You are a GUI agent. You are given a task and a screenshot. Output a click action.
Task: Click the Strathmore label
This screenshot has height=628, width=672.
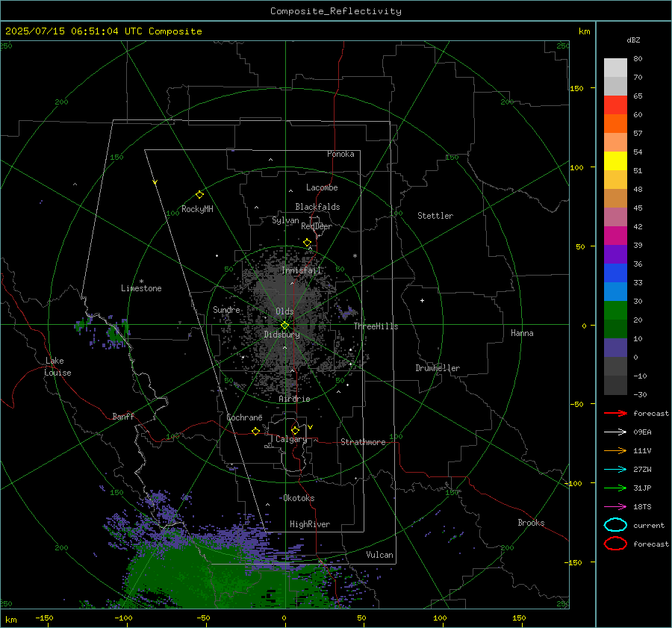(363, 442)
